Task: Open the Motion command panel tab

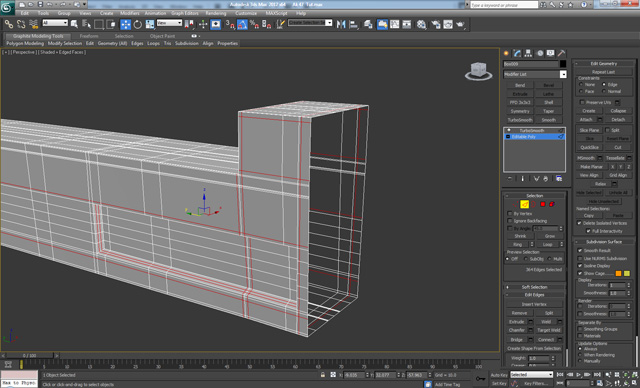Action: click(540, 53)
